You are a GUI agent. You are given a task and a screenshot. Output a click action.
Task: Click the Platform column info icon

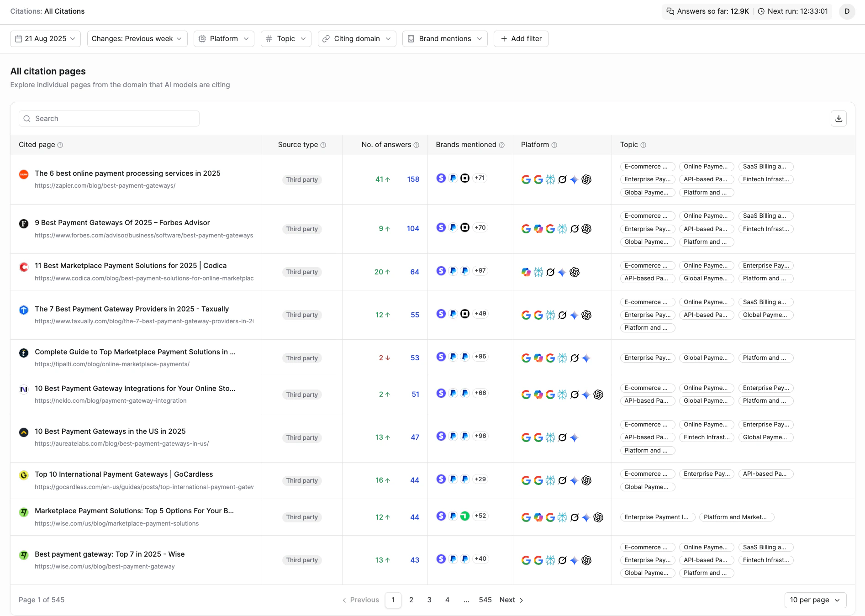coord(554,145)
